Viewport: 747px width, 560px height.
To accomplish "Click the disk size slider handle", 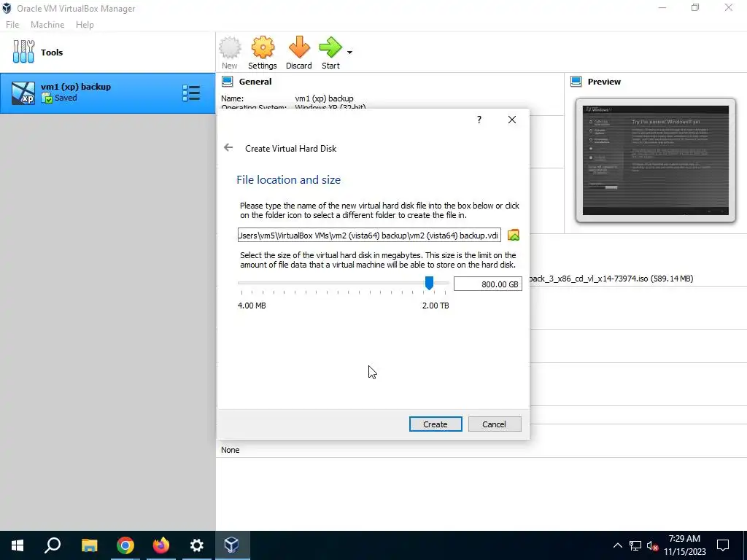I will 429,283.
